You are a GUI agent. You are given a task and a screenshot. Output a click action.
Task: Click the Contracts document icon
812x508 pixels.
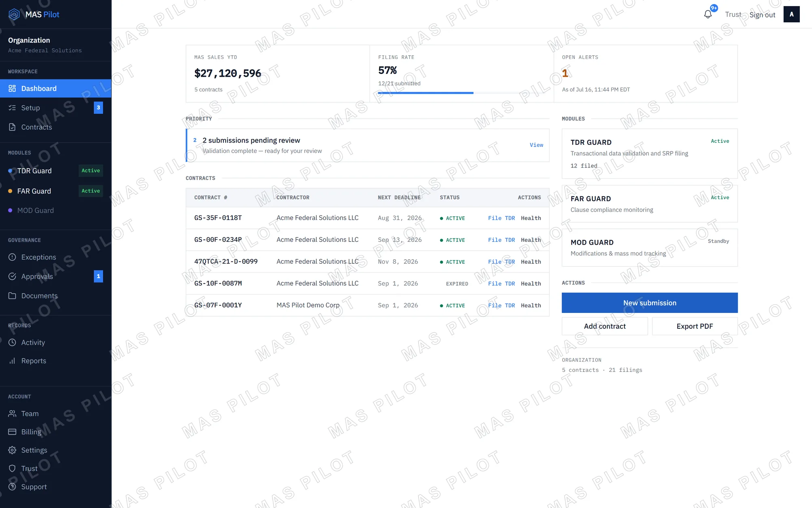(12, 127)
